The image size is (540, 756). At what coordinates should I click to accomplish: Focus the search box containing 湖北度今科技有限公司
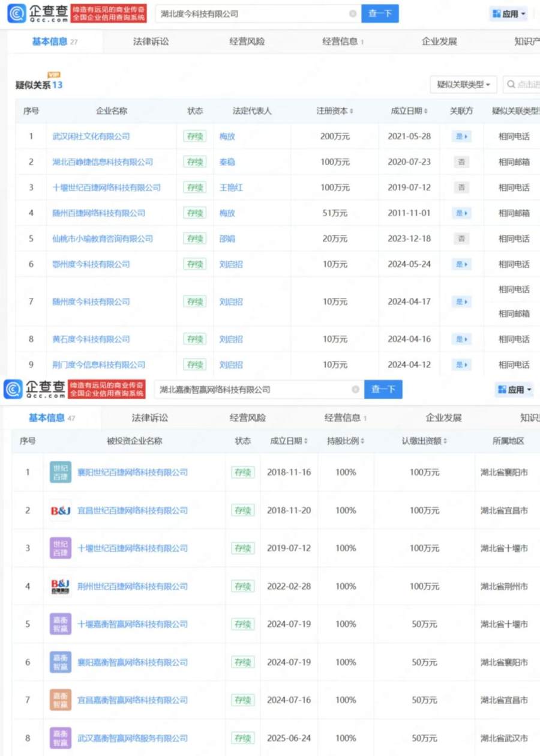[x=252, y=13]
